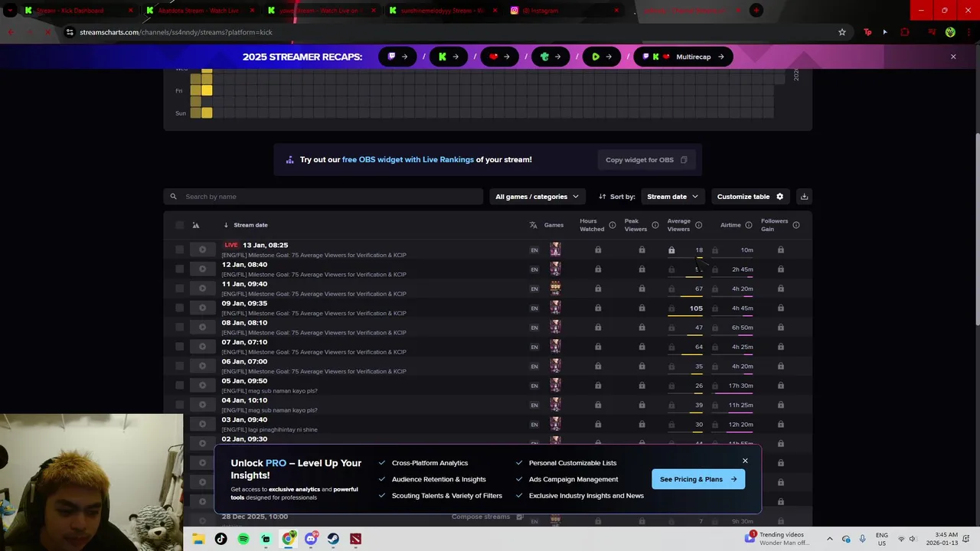Play the 04 Jan, 10:10 stream
980x551 pixels.
tap(202, 405)
